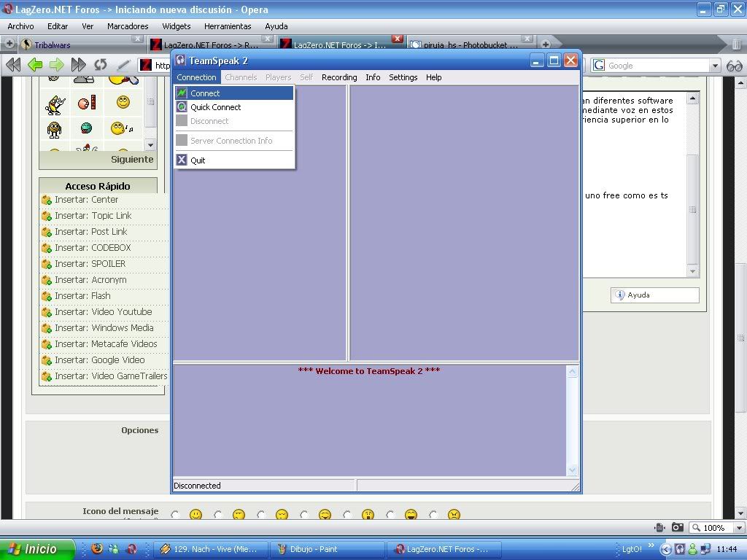The width and height of the screenshot is (747, 560).
Task: Open Opera's Marcadores menu
Action: pyautogui.click(x=128, y=26)
